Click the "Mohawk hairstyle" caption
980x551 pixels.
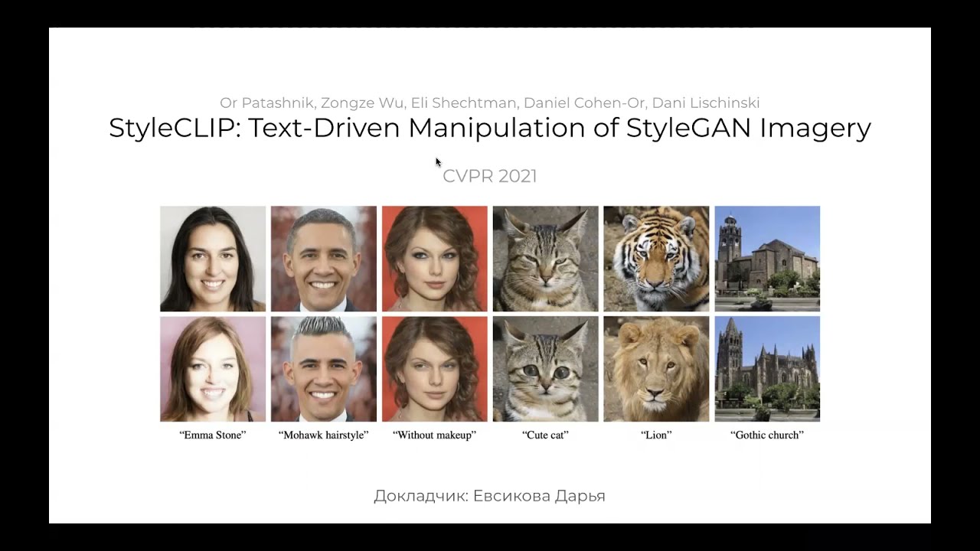click(324, 435)
